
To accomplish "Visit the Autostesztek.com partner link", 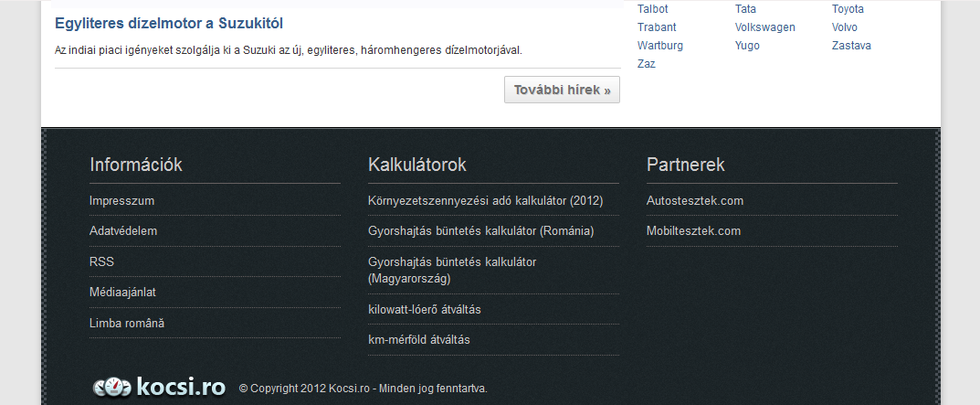I will pos(695,201).
